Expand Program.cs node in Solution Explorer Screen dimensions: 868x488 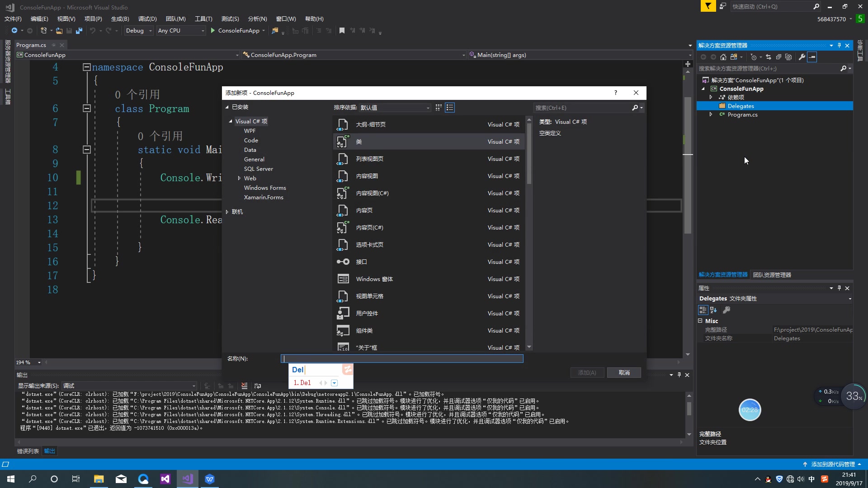[x=711, y=114]
